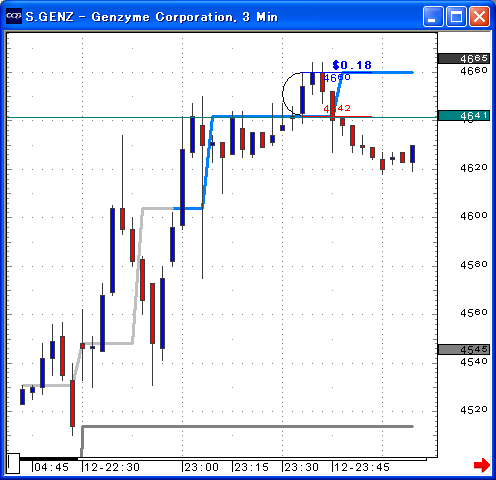The width and height of the screenshot is (496, 480).
Task: Click the $0.18 label
Action: pyautogui.click(x=352, y=65)
